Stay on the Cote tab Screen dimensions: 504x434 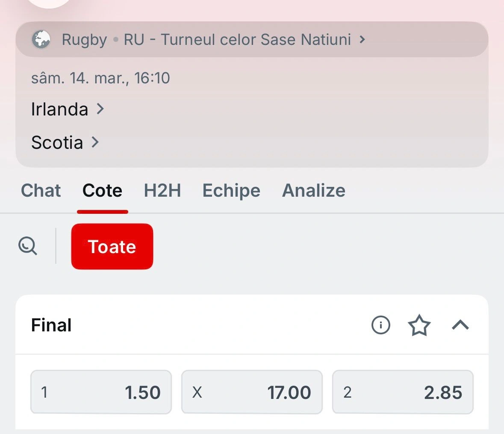click(x=102, y=191)
